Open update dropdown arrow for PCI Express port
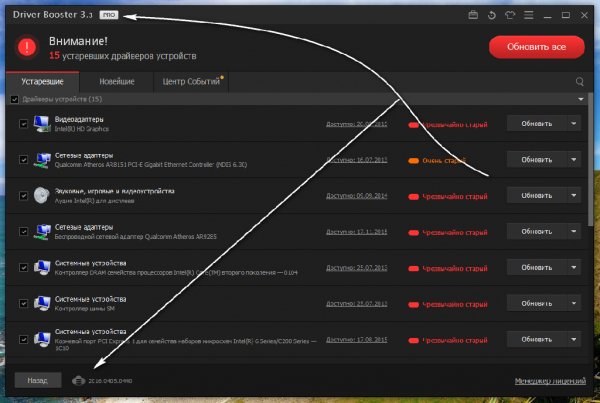 574,339
